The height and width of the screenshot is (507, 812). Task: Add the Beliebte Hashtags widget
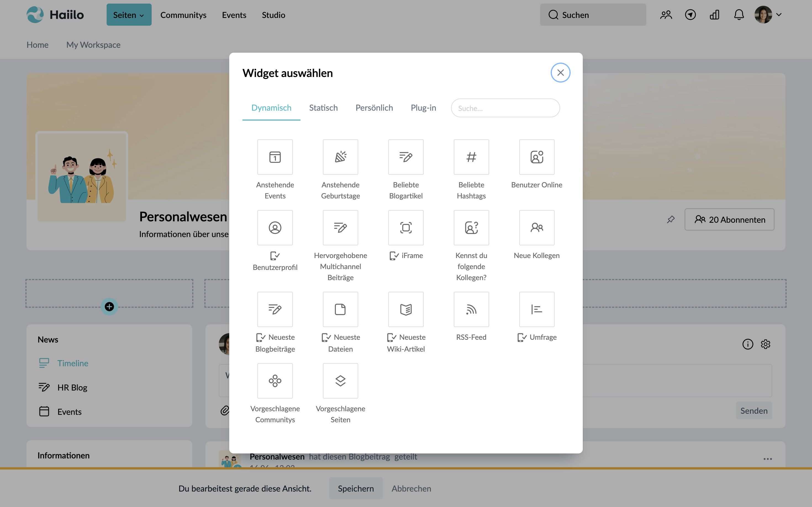(x=471, y=157)
